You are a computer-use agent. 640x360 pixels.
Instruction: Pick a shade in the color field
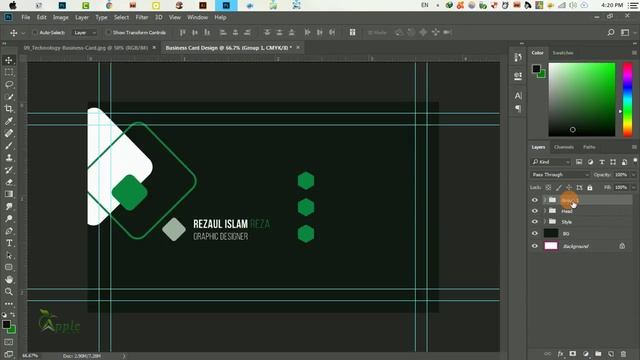tap(582, 99)
